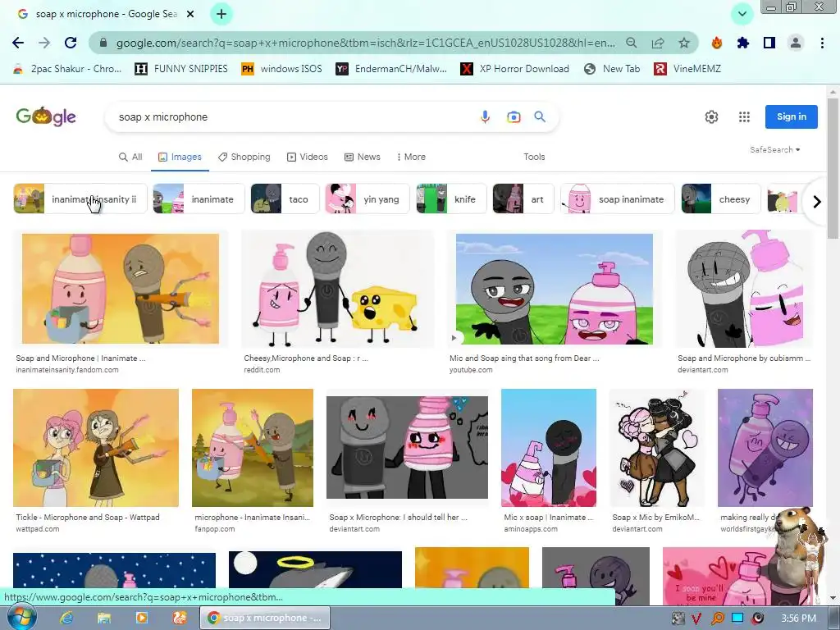The image size is (840, 630).
Task: Reload the current page
Action: click(x=71, y=43)
